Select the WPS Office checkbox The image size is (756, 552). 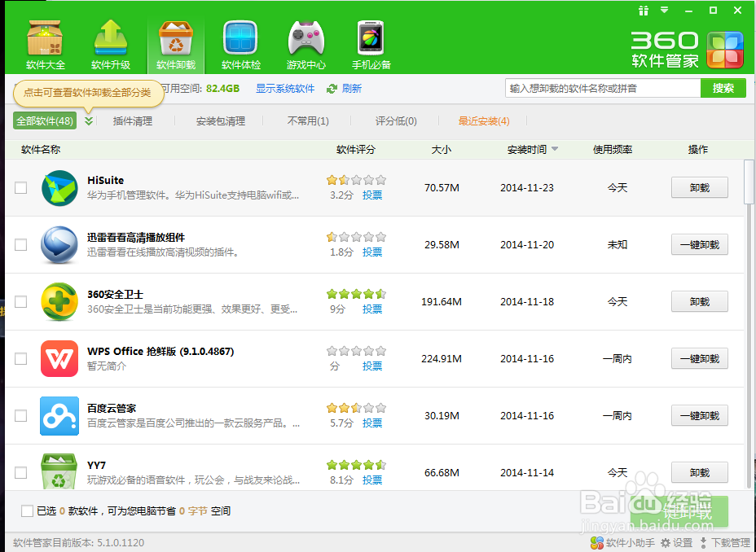(20, 358)
